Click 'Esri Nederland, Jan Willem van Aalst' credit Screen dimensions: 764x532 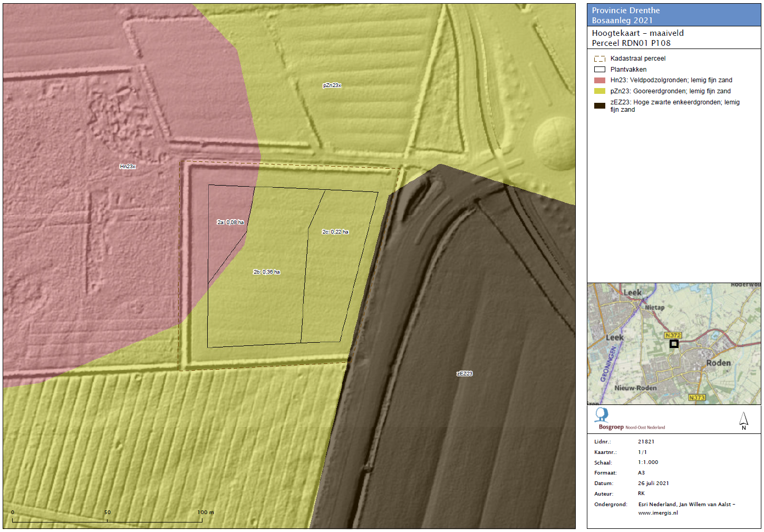tap(685, 505)
